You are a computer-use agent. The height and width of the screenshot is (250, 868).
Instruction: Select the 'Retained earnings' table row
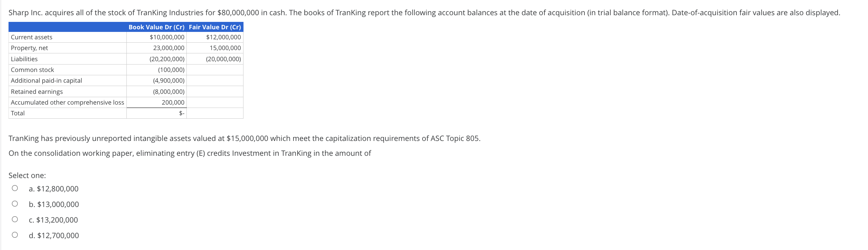(37, 91)
